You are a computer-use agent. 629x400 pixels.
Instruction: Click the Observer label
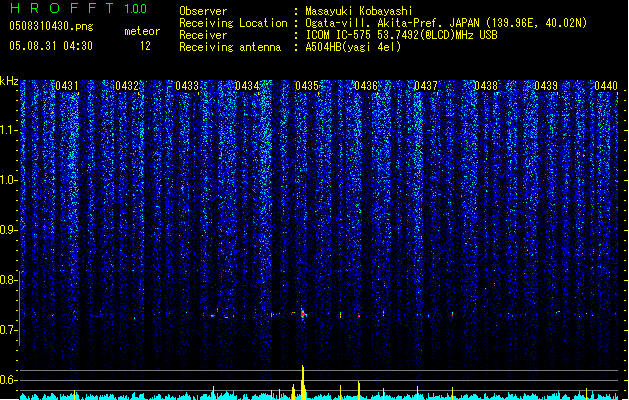click(x=203, y=11)
